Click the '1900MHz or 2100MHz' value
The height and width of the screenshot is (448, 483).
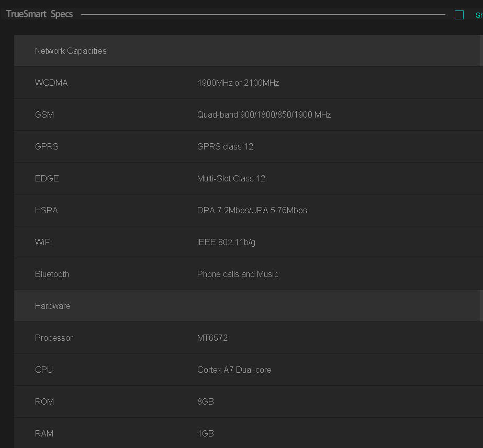click(238, 83)
